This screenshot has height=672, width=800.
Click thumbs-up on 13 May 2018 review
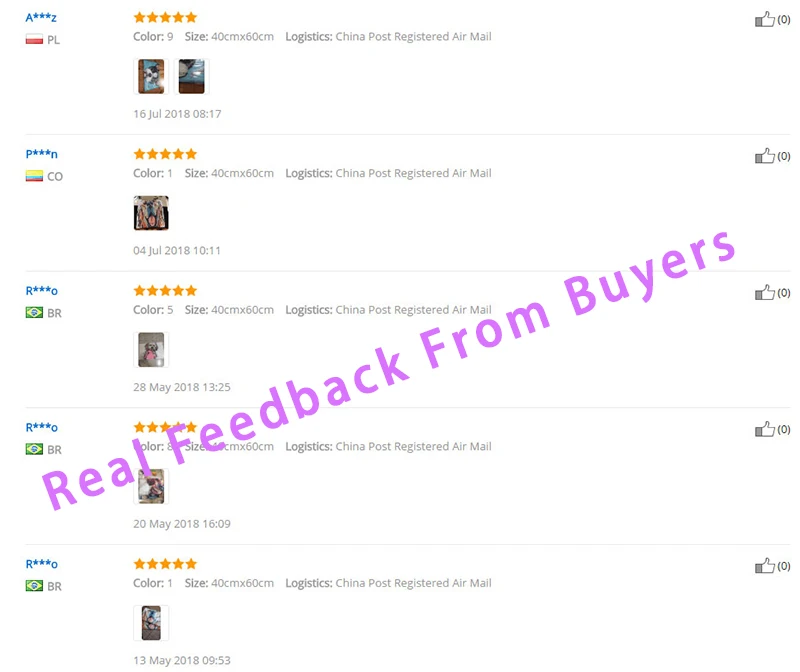click(x=764, y=566)
